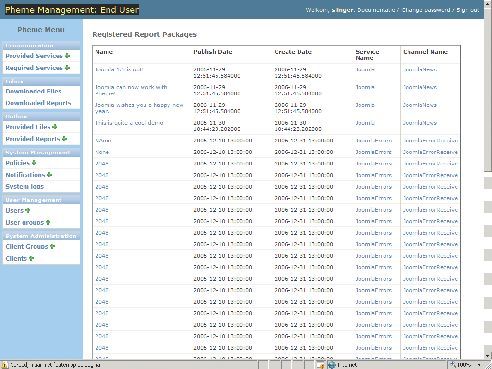Click User Management section header
The image size is (492, 369).
pyautogui.click(x=41, y=200)
